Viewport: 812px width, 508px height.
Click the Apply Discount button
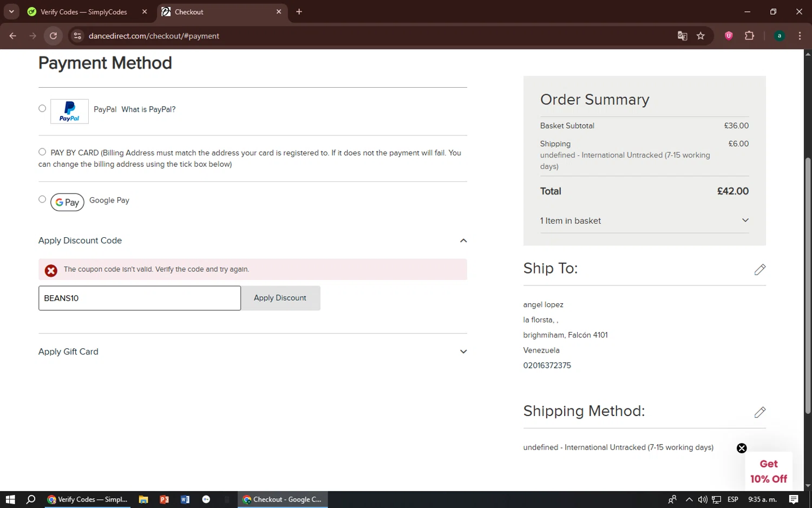click(x=280, y=298)
